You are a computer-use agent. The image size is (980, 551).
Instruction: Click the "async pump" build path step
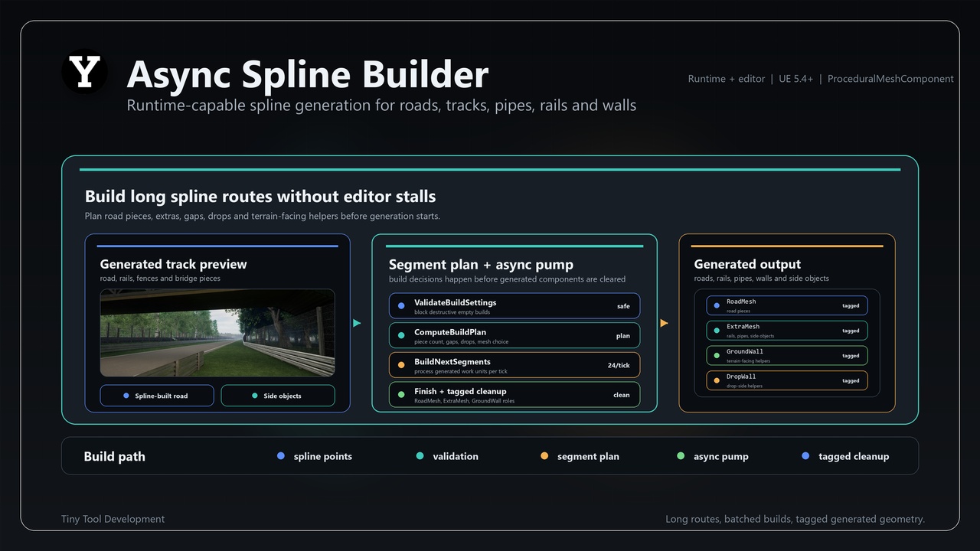[721, 456]
